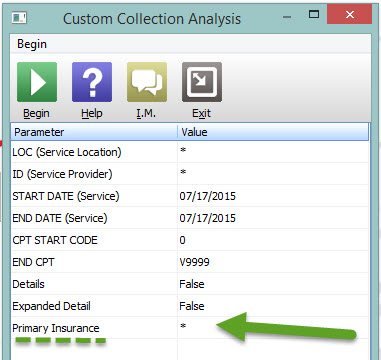The height and width of the screenshot is (360, 381).
Task: Toggle the Details value False
Action: click(x=192, y=284)
